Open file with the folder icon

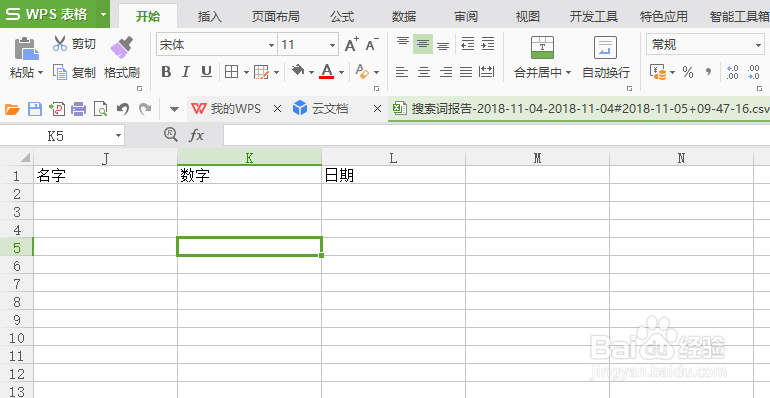point(12,109)
